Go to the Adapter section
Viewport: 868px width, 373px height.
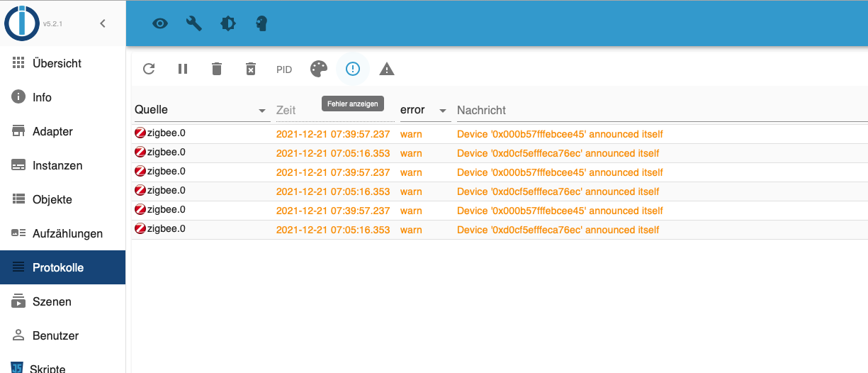tap(62, 131)
